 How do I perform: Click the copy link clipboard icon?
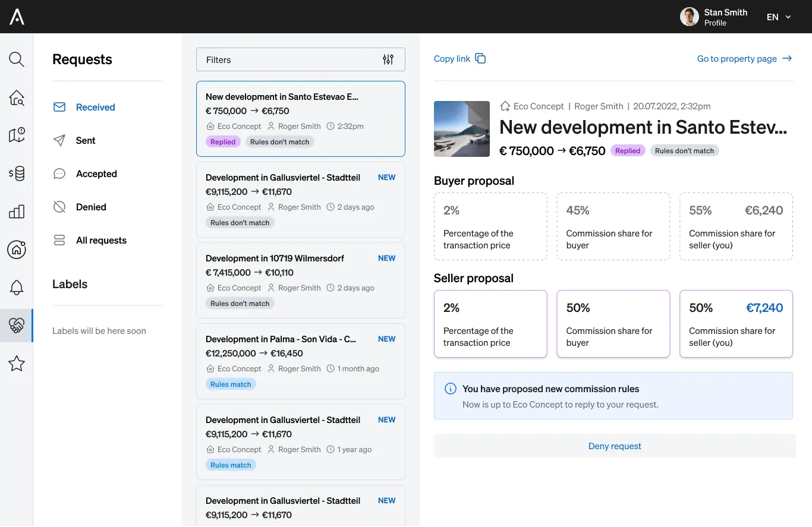tap(480, 58)
